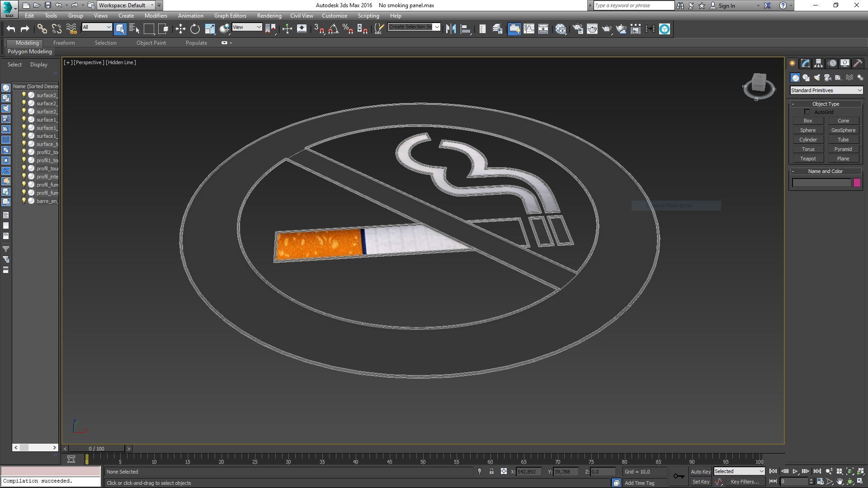Switch to the Freeform ribbon tab
Image resolution: width=868 pixels, height=488 pixels.
64,43
